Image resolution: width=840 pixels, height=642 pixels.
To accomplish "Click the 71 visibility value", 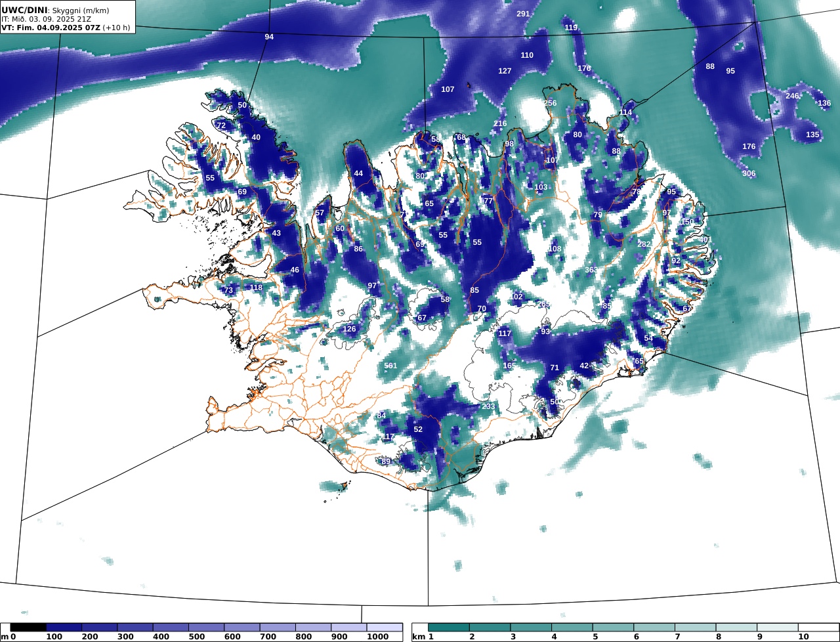I will coord(555,368).
